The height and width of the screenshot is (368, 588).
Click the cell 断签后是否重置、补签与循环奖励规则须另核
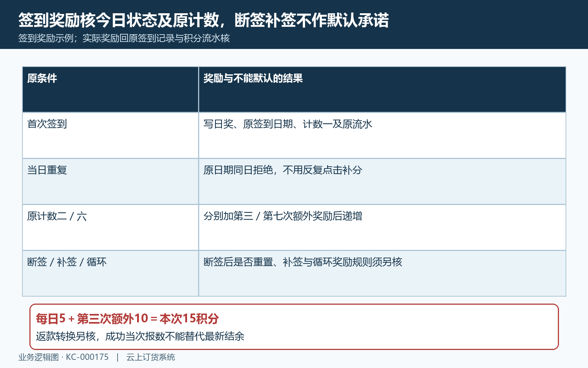[382, 273]
